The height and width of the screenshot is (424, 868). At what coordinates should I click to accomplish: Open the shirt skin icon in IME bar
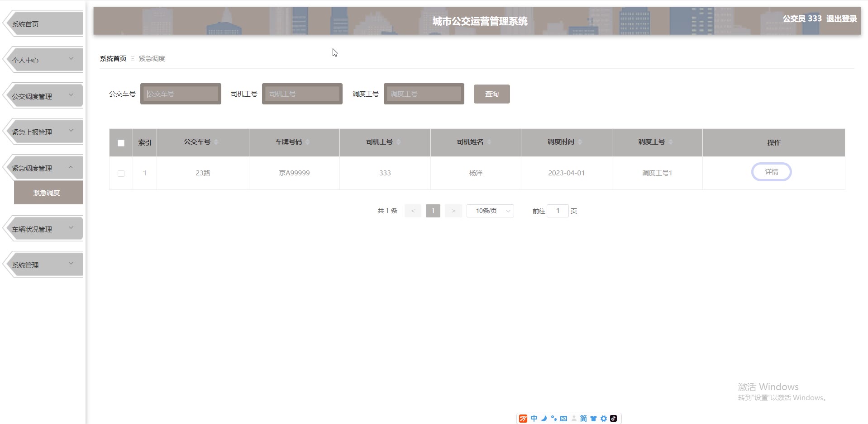593,419
